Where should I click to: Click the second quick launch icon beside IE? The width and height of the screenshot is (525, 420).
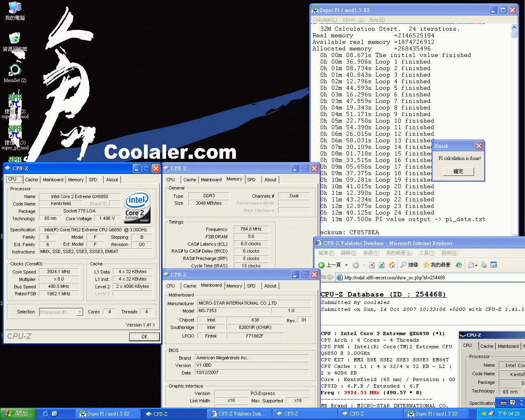tap(55, 414)
